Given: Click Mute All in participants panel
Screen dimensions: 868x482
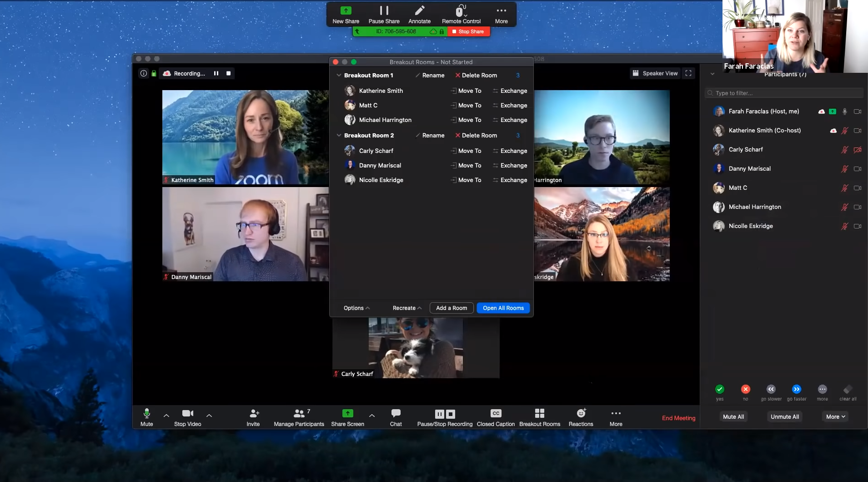Looking at the screenshot, I should coord(733,416).
